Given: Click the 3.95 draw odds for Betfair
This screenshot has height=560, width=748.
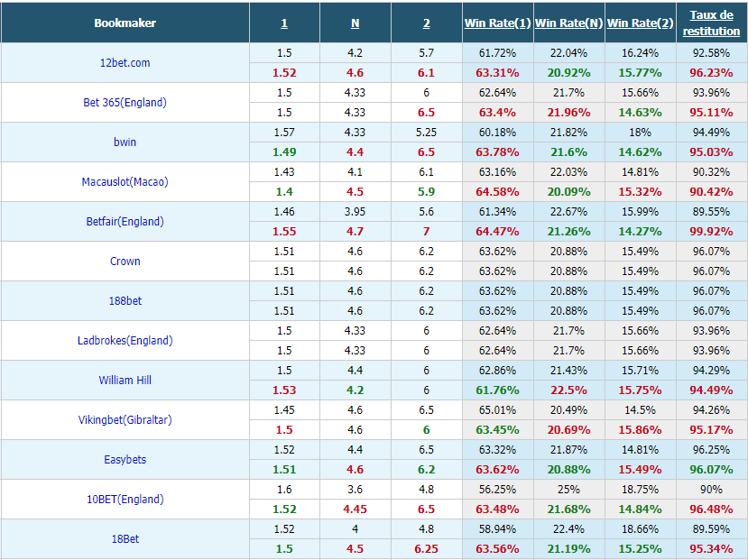Looking at the screenshot, I should point(355,212).
